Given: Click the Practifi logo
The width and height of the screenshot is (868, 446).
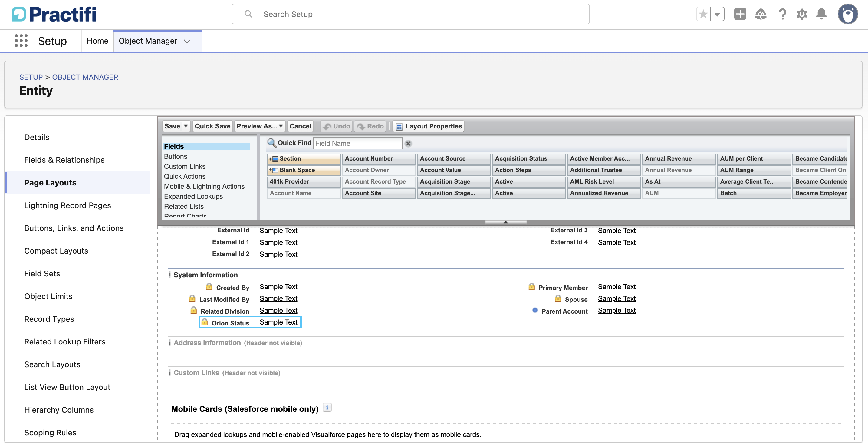Looking at the screenshot, I should 54,14.
